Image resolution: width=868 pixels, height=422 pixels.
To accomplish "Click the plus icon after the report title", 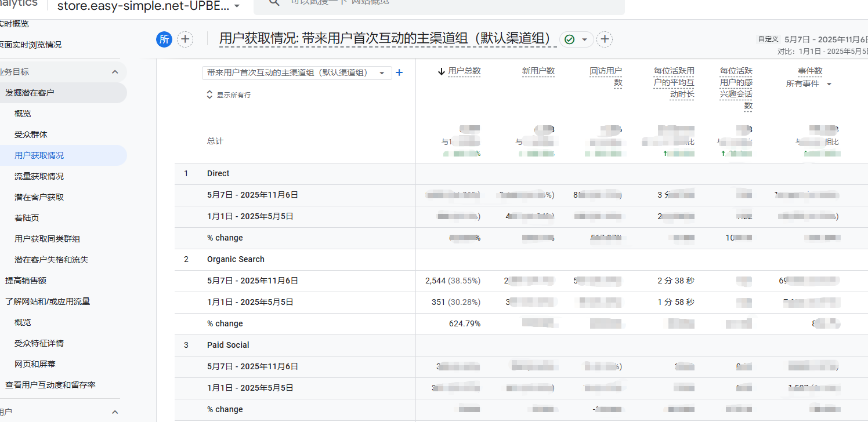I will click(605, 39).
